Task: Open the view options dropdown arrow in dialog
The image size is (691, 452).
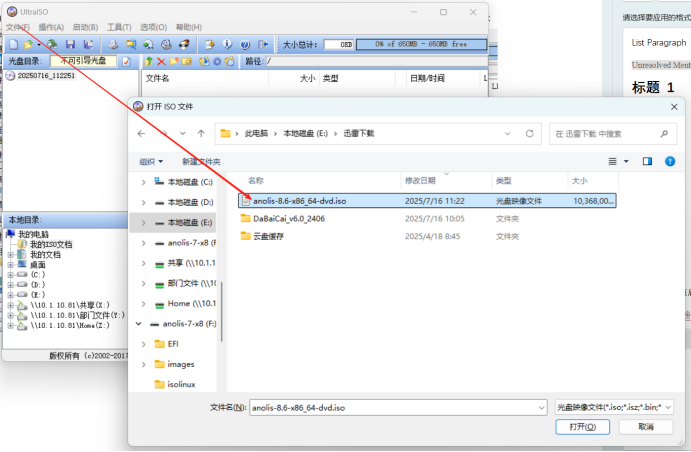Action: 626,161
